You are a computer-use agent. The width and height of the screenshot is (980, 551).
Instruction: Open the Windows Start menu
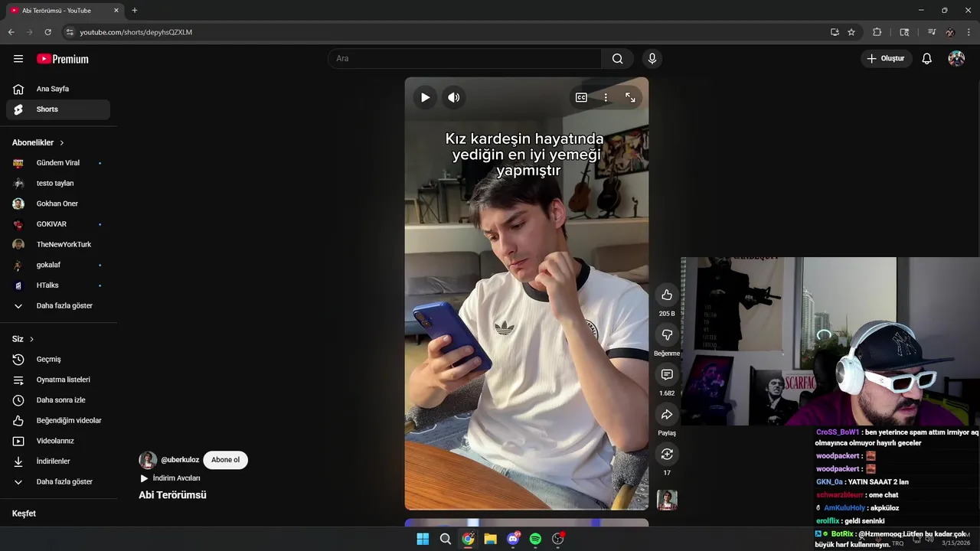point(423,539)
